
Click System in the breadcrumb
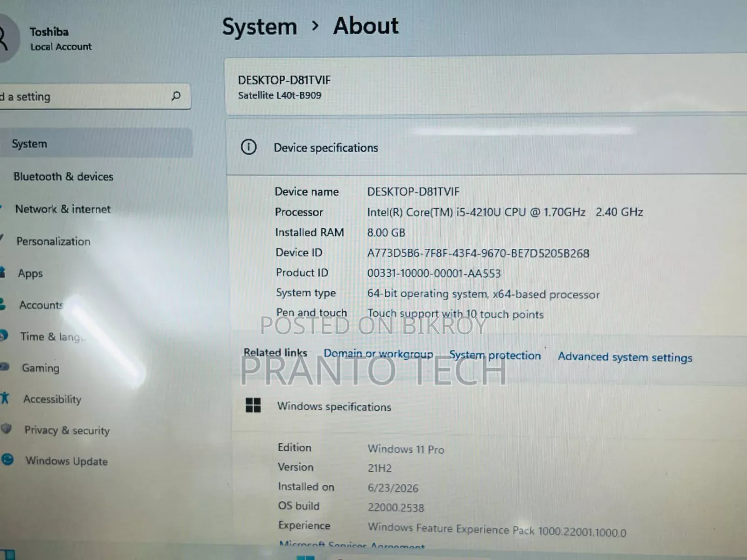tap(260, 27)
